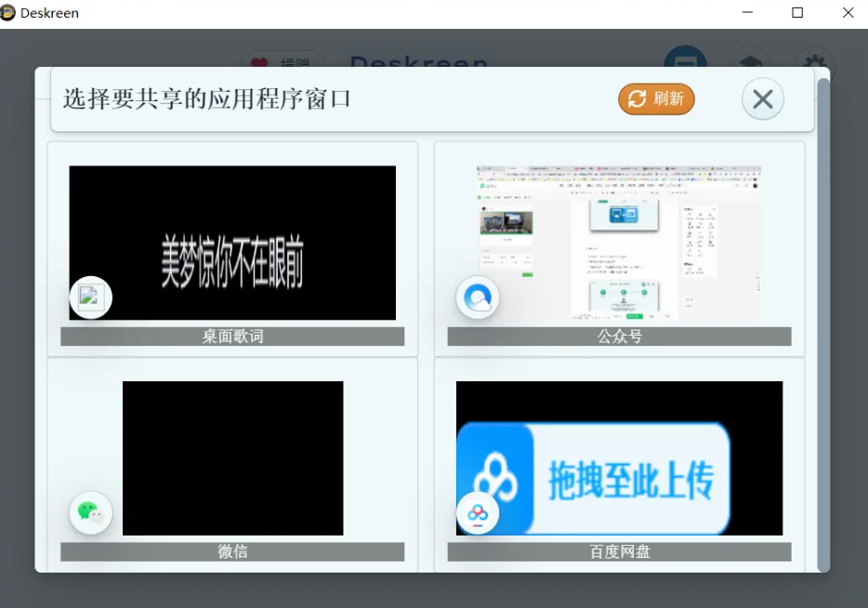
Task: Select the 百度网盘 window thumbnail
Action: [618, 457]
